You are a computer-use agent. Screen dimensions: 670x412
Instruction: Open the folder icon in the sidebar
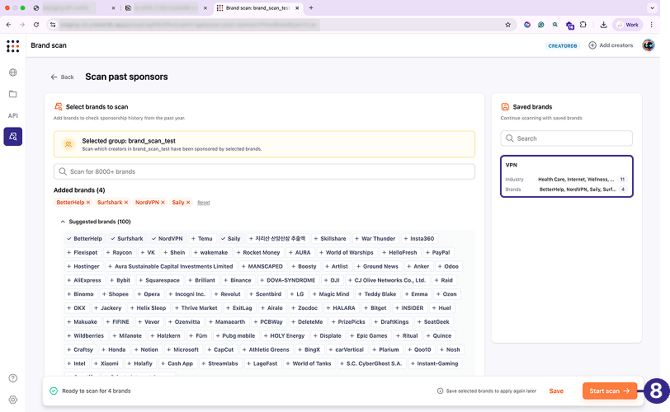click(13, 94)
